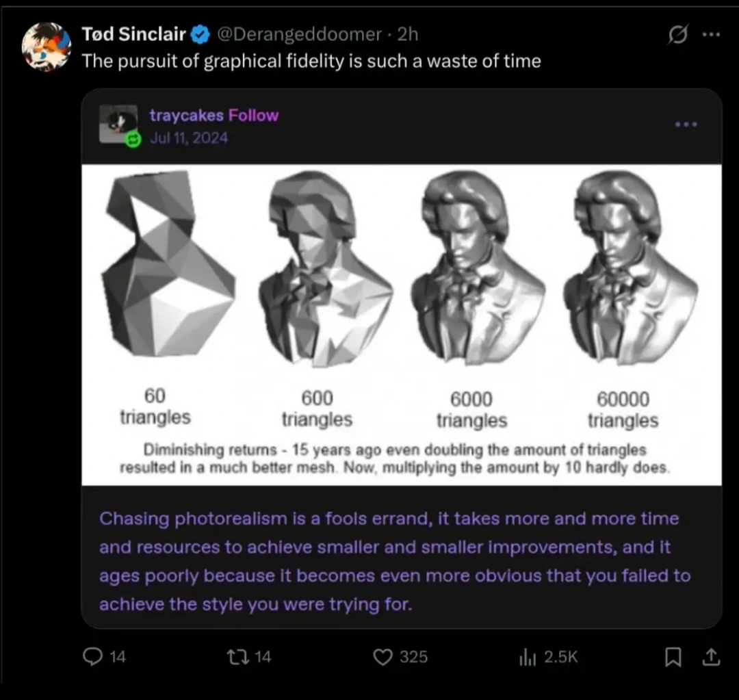Viewport: 739px width, 700px height.
Task: Click the repost icon showing 14
Action: 237,657
